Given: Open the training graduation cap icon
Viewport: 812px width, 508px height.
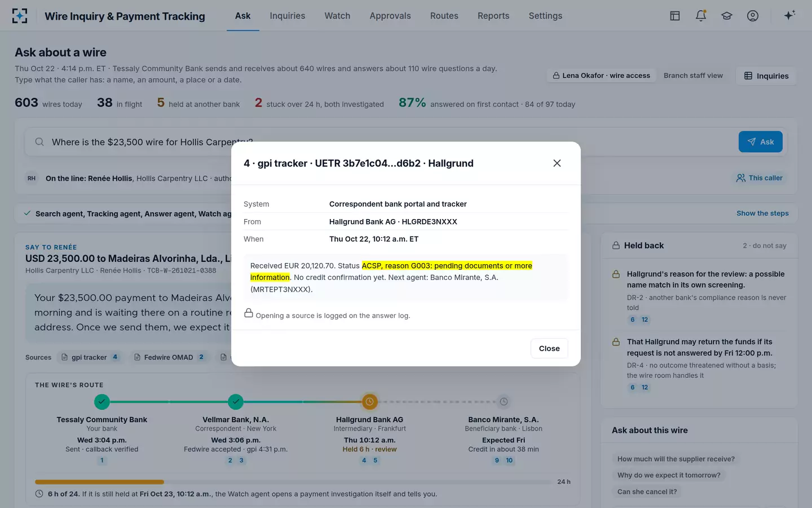Looking at the screenshot, I should (727, 16).
